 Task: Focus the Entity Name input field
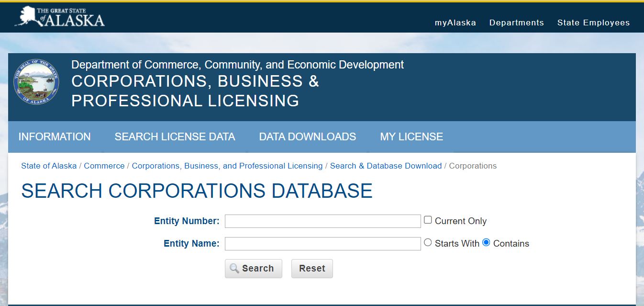323,244
